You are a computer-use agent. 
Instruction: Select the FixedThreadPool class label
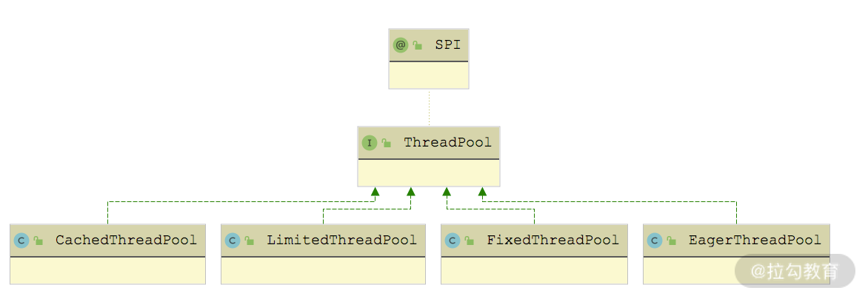(x=552, y=241)
